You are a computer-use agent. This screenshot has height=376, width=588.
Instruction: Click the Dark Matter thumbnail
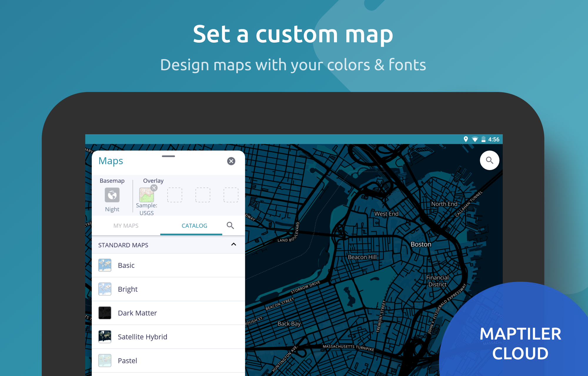click(105, 313)
